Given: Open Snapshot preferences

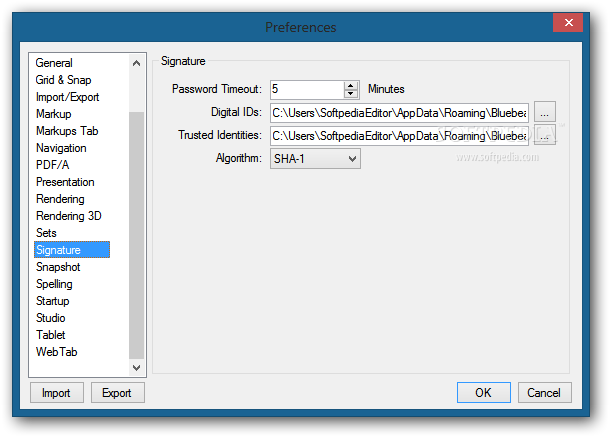Looking at the screenshot, I should pyautogui.click(x=58, y=267).
